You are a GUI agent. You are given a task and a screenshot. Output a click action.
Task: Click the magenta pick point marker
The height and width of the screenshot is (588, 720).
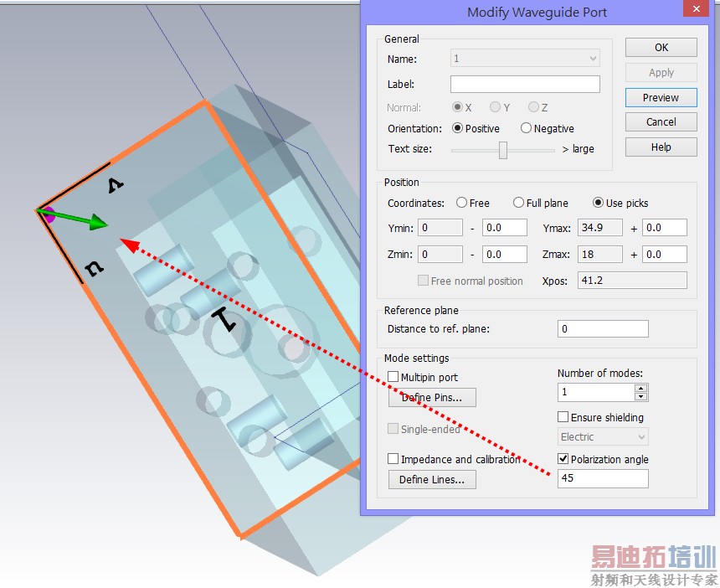[x=49, y=214]
